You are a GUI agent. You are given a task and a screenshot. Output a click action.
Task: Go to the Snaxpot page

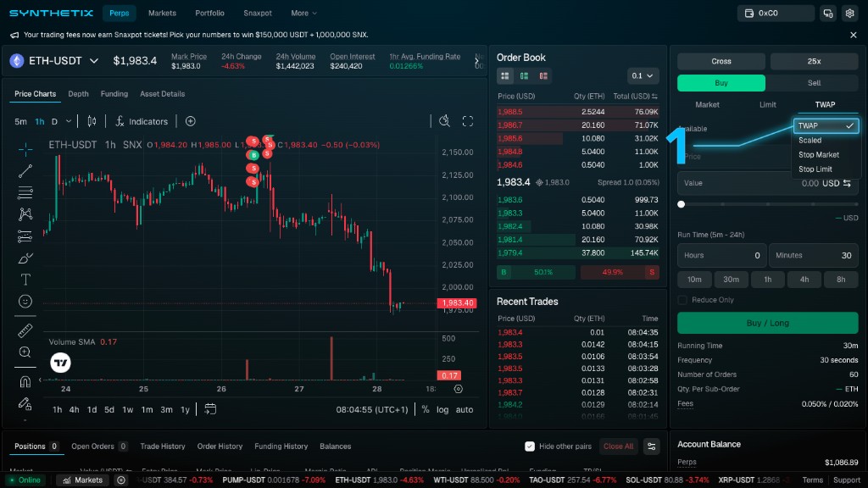(258, 14)
